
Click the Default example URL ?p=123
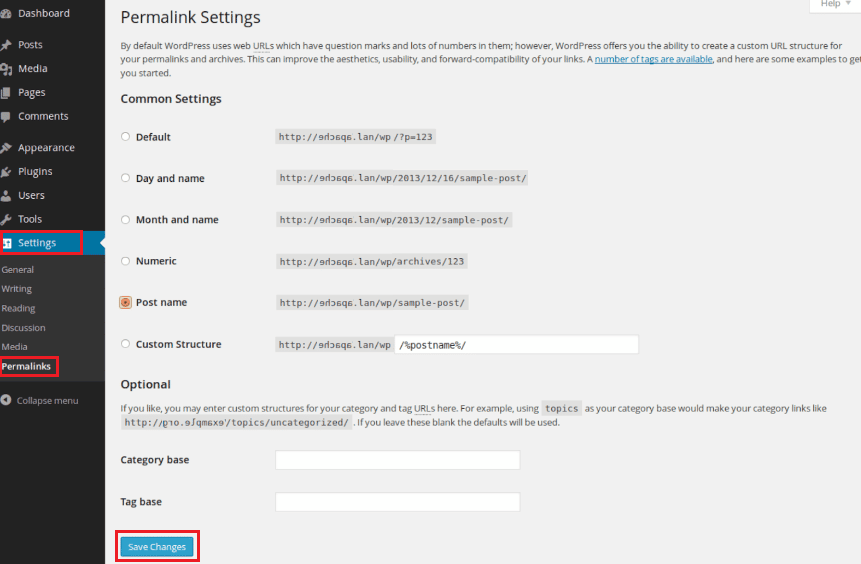[355, 137]
